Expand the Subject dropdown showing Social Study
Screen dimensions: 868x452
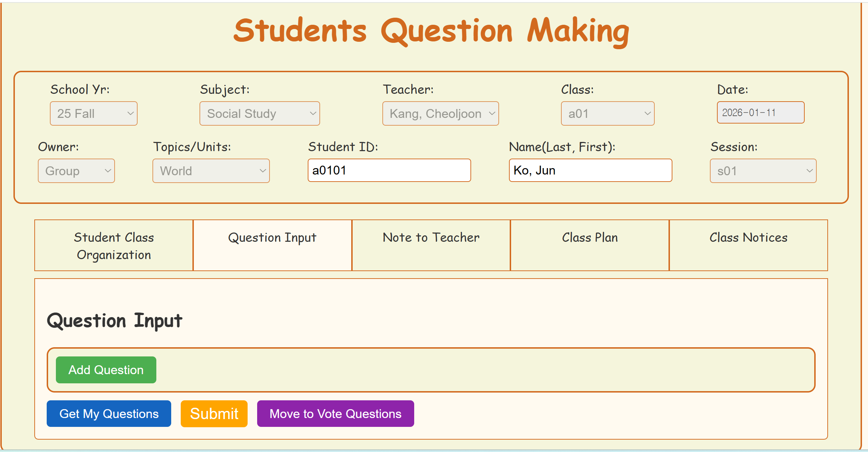click(x=259, y=113)
